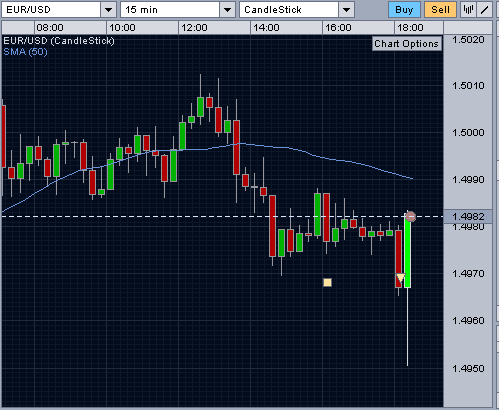Click the SMA (50) indicator label
Image resolution: width=499 pixels, height=410 pixels.
[25, 52]
